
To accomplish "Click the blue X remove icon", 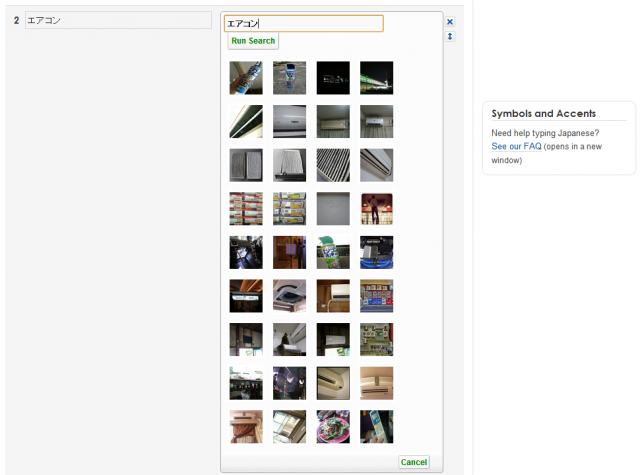I will [450, 22].
